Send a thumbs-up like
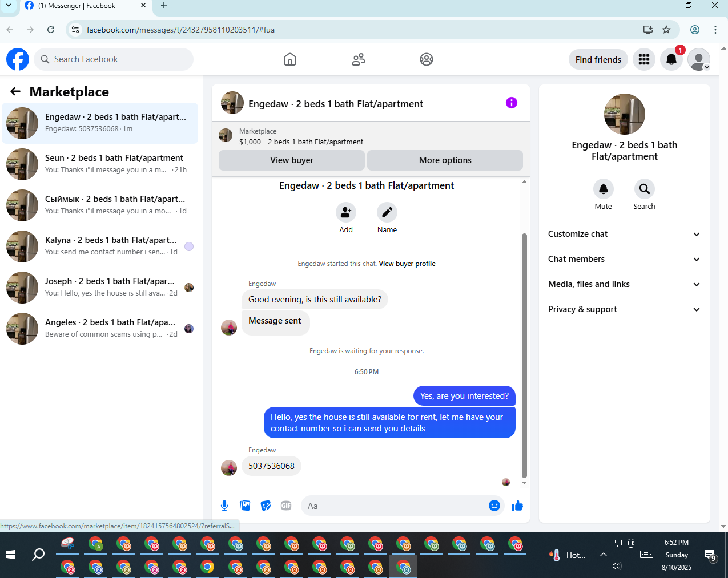Screen dimensions: 728x578 click(517, 506)
